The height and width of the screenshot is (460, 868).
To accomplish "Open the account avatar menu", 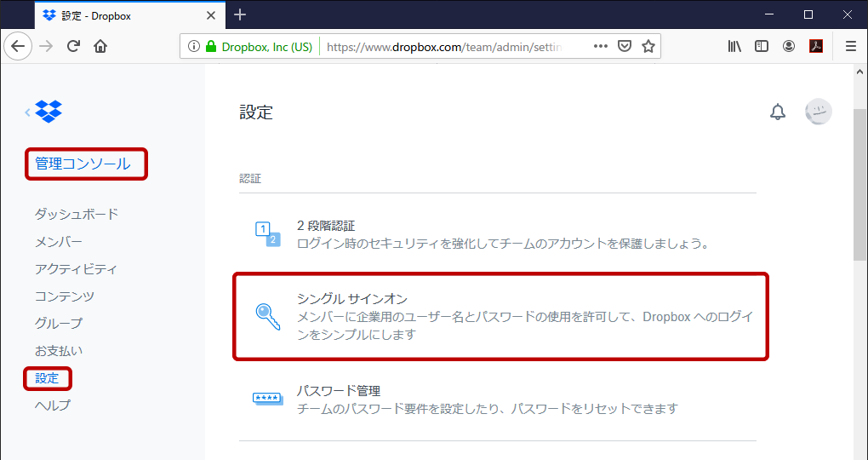I will coord(818,112).
